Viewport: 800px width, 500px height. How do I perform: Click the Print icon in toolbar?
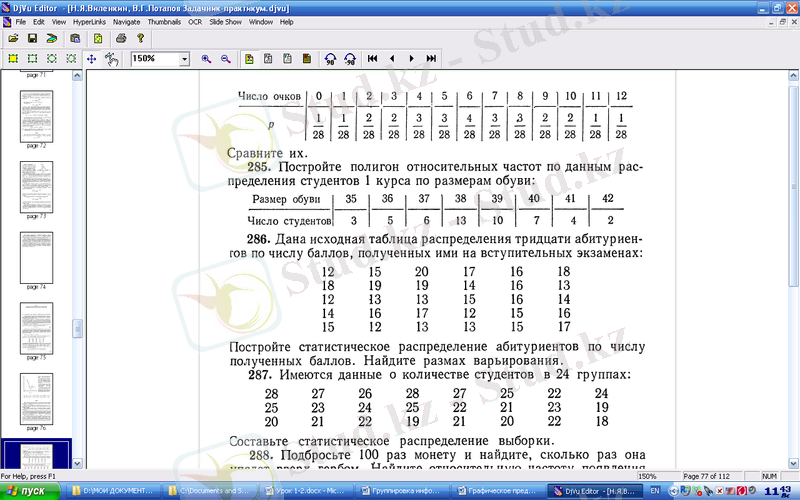point(121,38)
